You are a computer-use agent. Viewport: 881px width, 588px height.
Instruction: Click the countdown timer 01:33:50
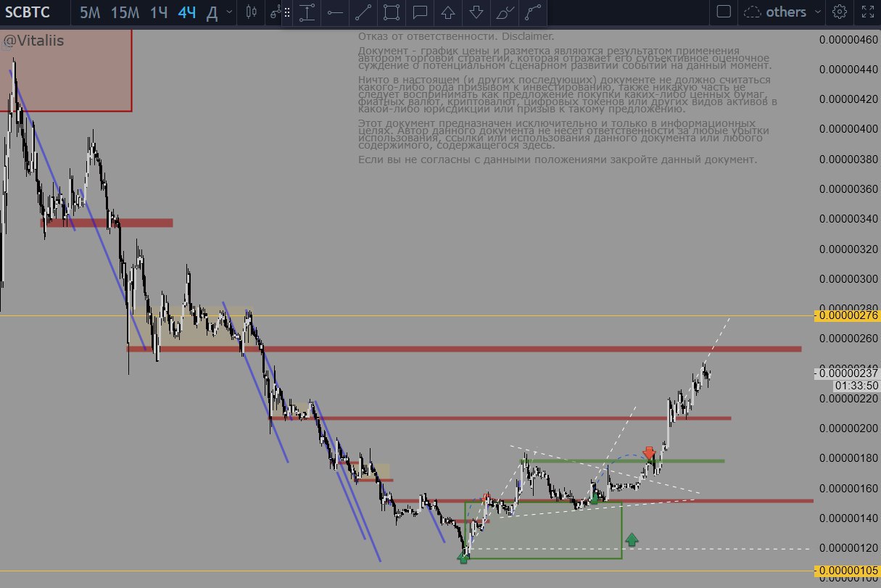click(x=857, y=385)
